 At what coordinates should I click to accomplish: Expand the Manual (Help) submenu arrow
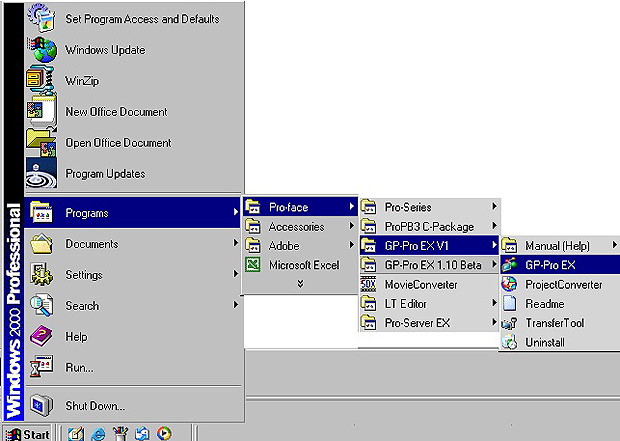tap(614, 245)
